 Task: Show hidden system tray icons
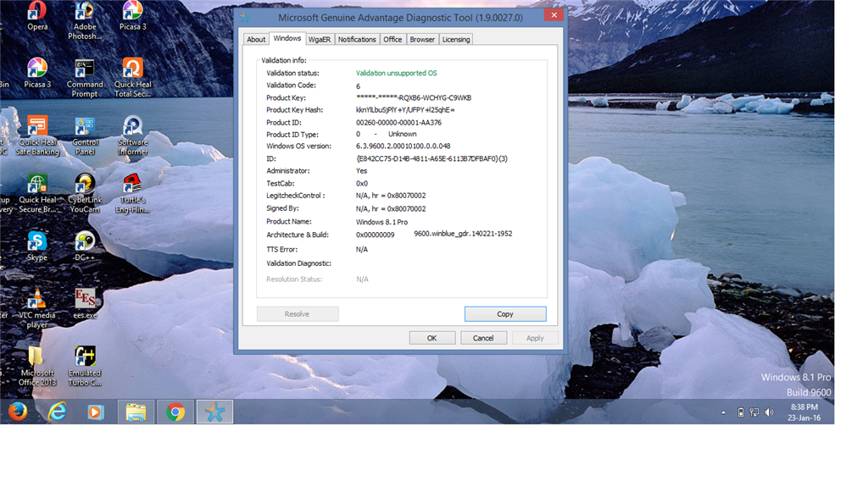(723, 412)
